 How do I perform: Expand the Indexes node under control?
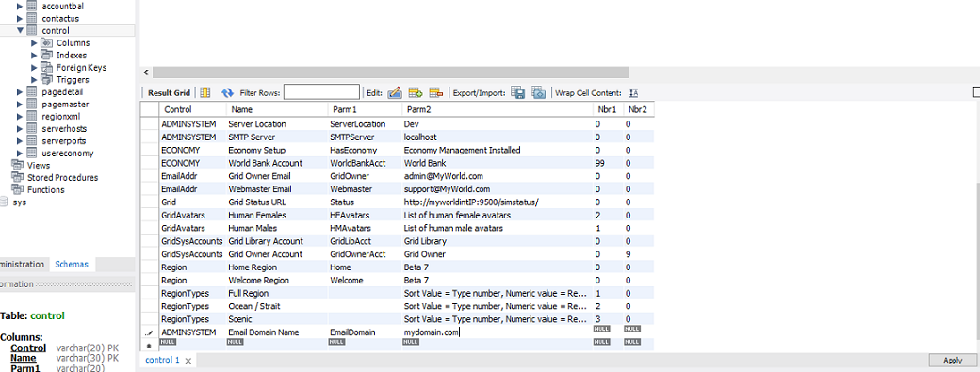click(34, 55)
